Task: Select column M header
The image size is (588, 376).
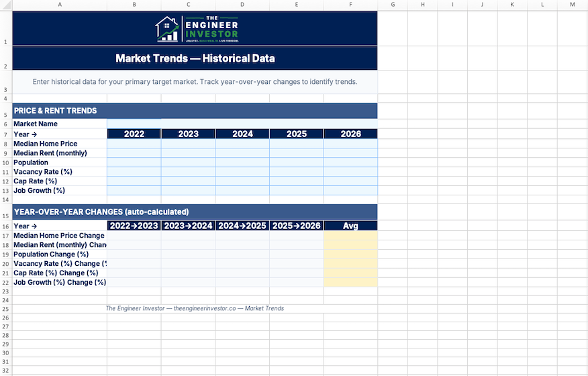Action: tap(573, 5)
